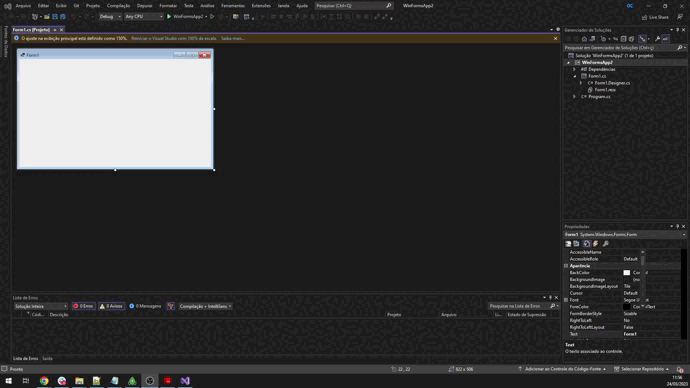The image size is (690, 388).
Task: Open the Arquivo menu
Action: coord(23,6)
